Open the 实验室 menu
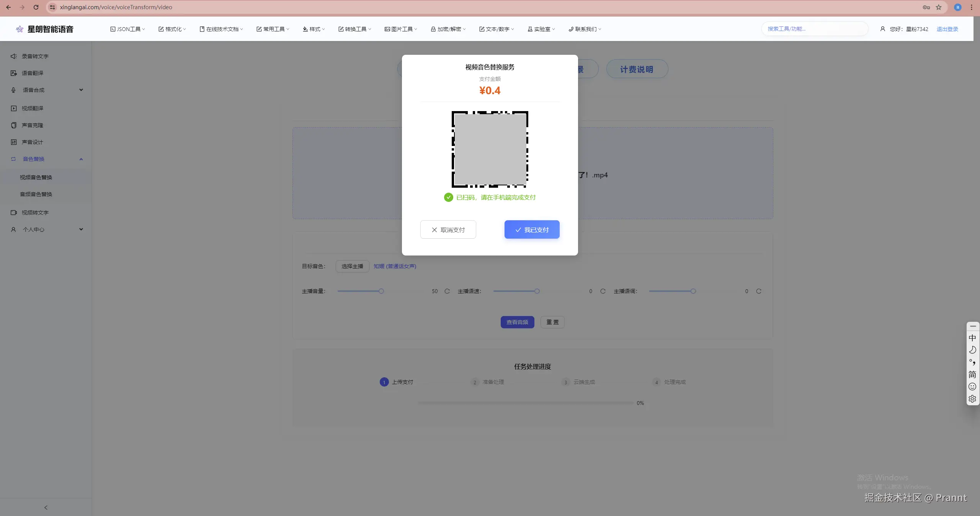The width and height of the screenshot is (980, 516). (541, 29)
